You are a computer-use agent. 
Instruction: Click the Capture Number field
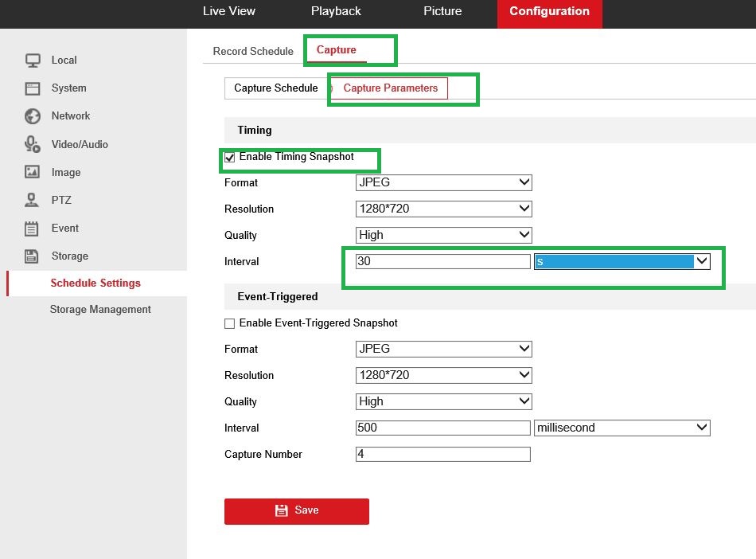(443, 455)
